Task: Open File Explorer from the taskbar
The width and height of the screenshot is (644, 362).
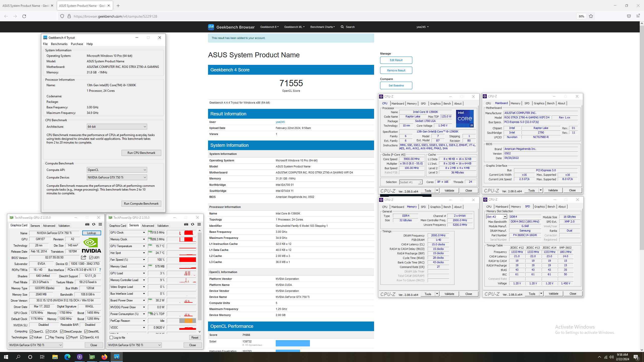Action: 55,357
